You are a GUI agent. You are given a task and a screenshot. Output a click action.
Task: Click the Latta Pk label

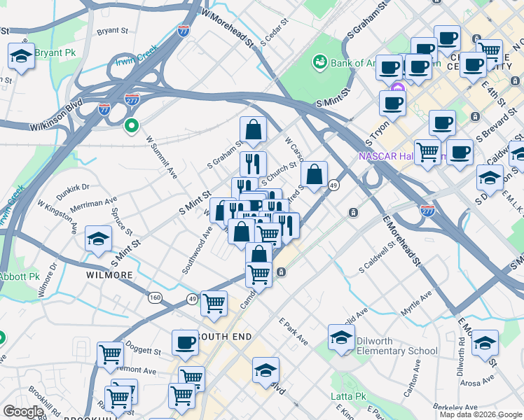(x=348, y=397)
